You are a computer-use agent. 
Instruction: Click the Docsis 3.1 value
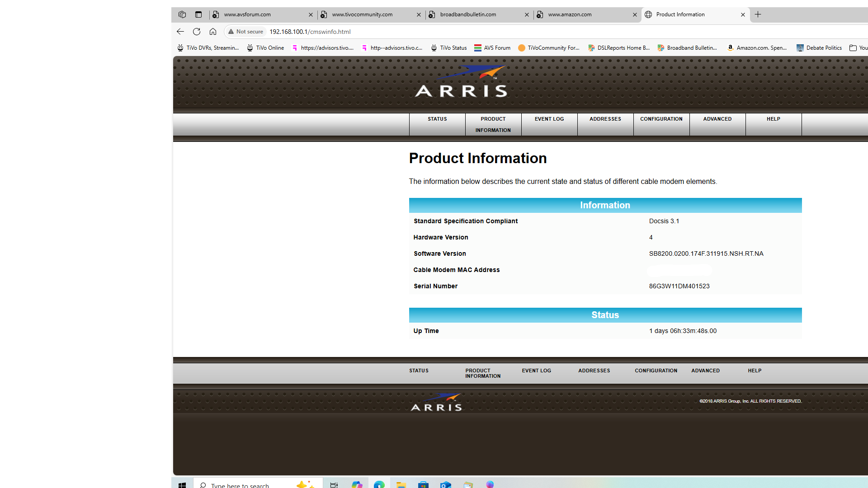coord(664,221)
